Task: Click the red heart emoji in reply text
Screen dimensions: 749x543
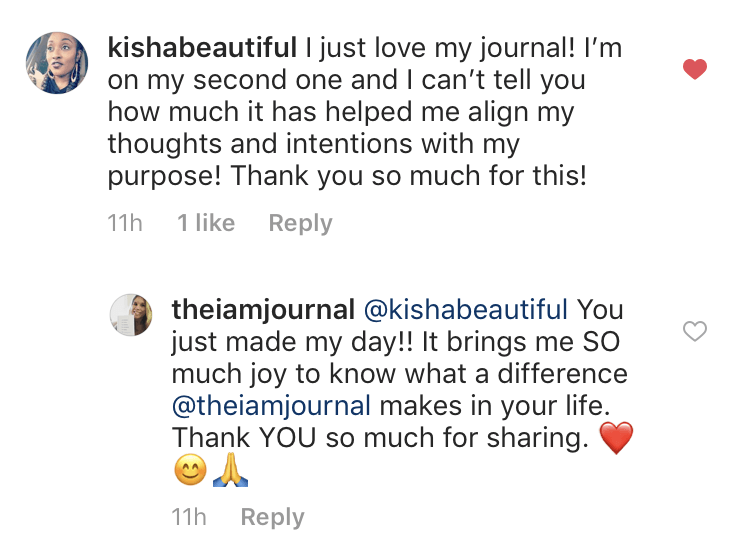Action: [x=615, y=438]
